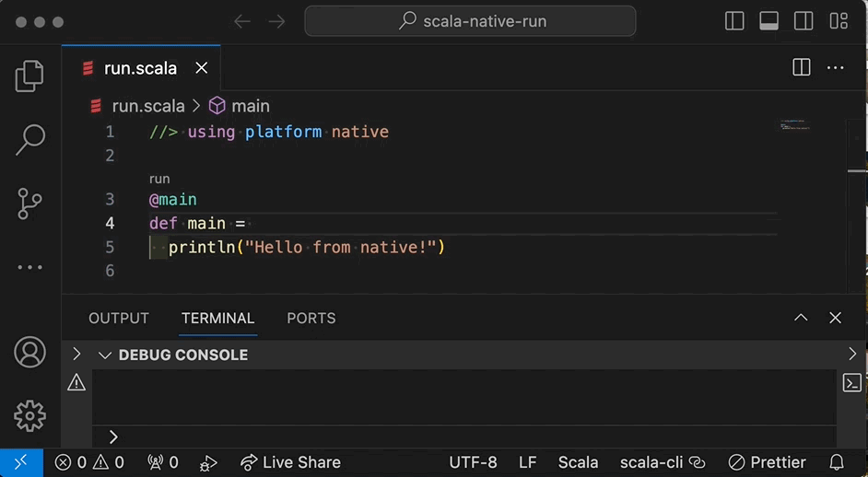Switch to the PORTS panel tab

pyautogui.click(x=311, y=319)
